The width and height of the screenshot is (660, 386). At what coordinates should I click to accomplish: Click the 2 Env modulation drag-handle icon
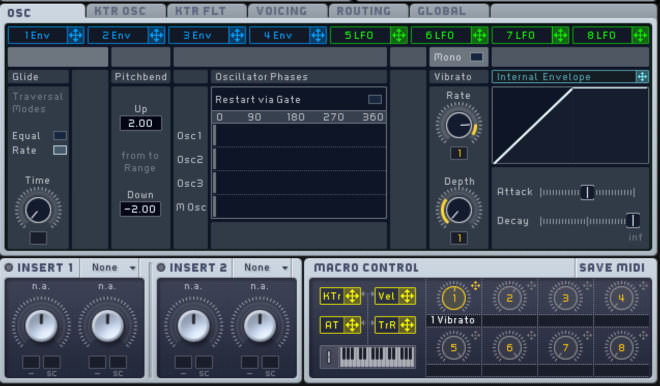pos(157,35)
